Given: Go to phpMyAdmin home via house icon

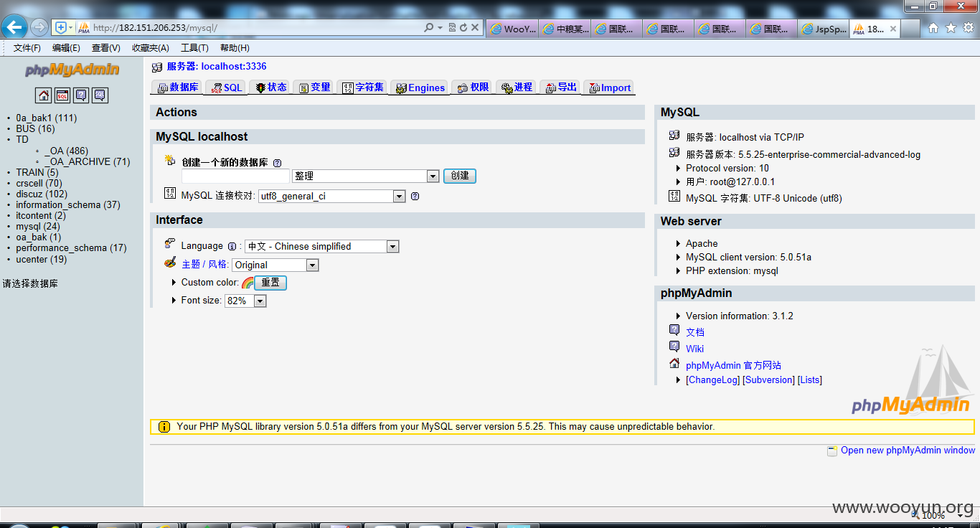Looking at the screenshot, I should tap(44, 95).
